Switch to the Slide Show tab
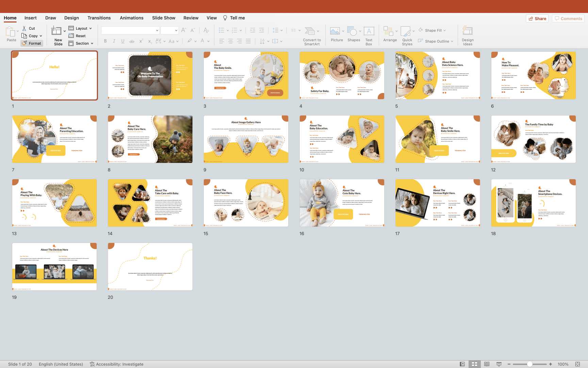The image size is (588, 368). [x=164, y=18]
